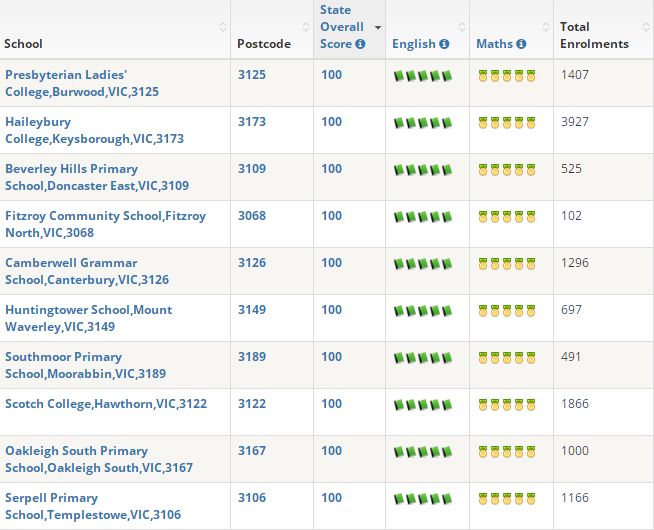Click Maths medal rating for Serpell Primary School
This screenshot has width=654, height=530.
click(507, 499)
